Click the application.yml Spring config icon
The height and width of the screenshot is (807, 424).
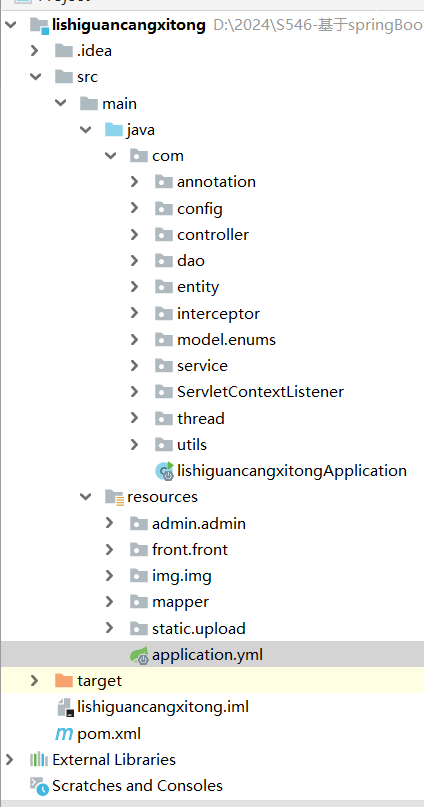(x=139, y=655)
